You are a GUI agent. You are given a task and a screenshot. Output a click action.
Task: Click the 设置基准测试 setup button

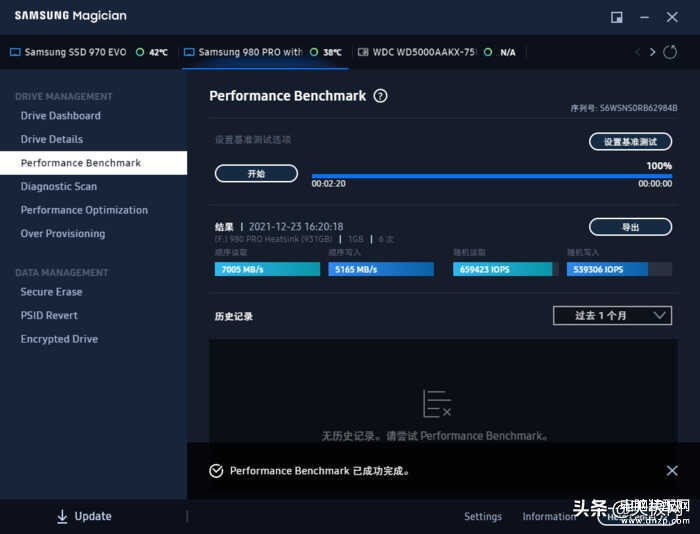click(x=630, y=142)
